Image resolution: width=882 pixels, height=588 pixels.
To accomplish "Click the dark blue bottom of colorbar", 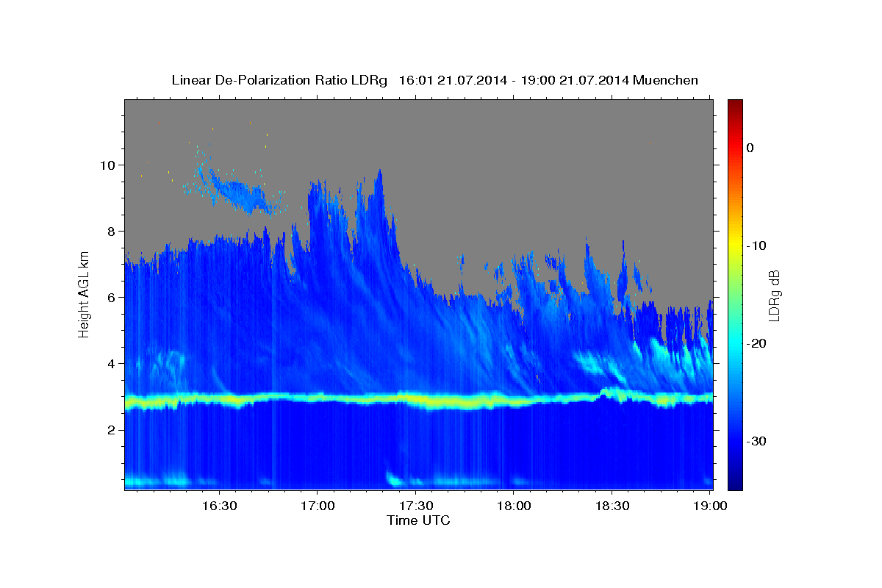I will coord(735,484).
